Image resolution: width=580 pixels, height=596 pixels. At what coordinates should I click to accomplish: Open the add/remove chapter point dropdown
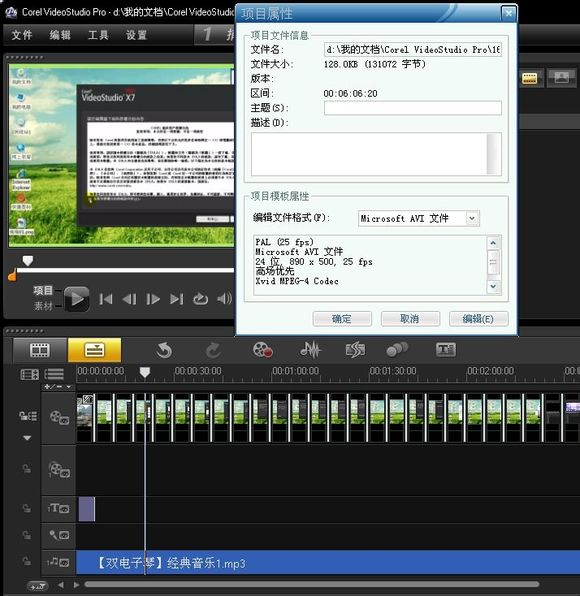[58, 387]
